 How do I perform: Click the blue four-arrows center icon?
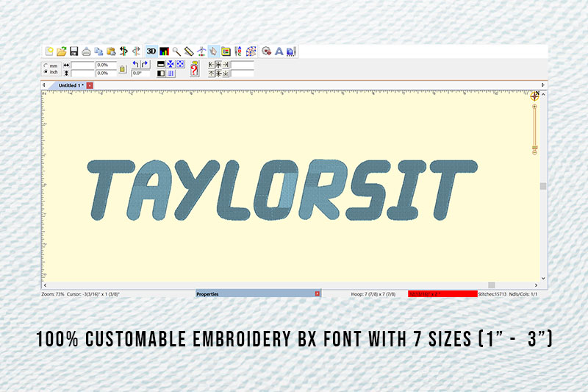tap(171, 64)
